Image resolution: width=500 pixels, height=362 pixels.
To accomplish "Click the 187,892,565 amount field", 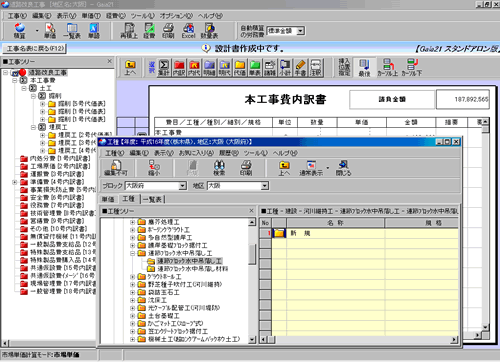I will click(x=463, y=99).
